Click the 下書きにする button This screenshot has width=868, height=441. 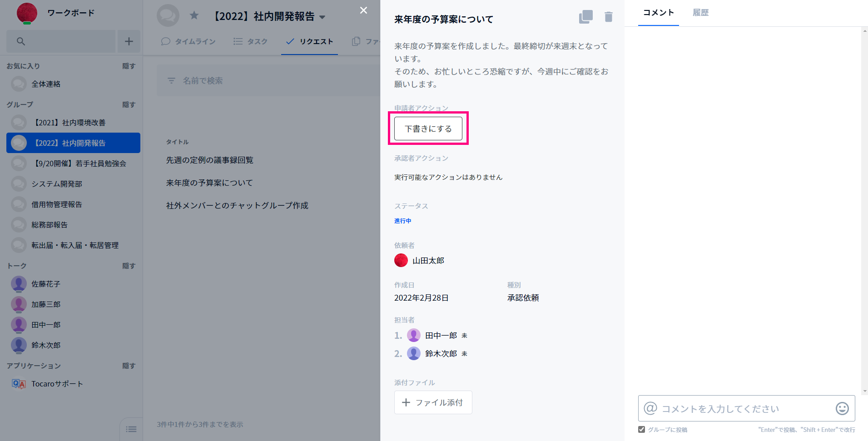coord(428,129)
